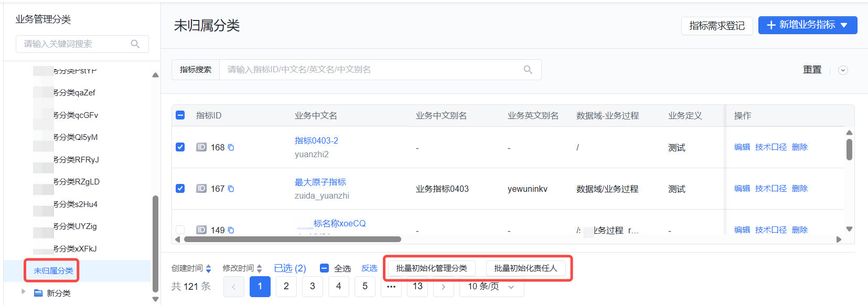This screenshot has height=305, width=868.
Task: Click search magnifier in category keyword box
Action: point(135,44)
